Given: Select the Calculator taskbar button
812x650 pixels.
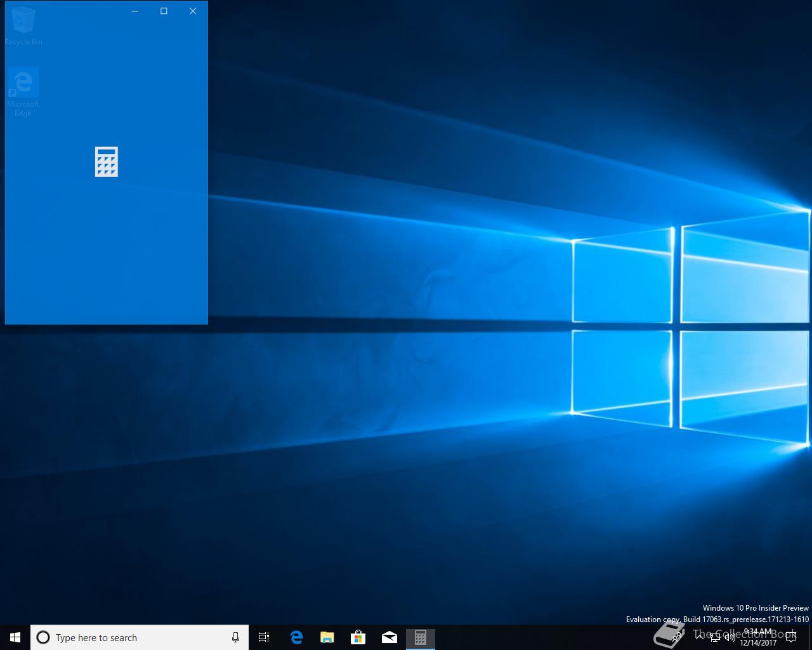Looking at the screenshot, I should coord(420,637).
